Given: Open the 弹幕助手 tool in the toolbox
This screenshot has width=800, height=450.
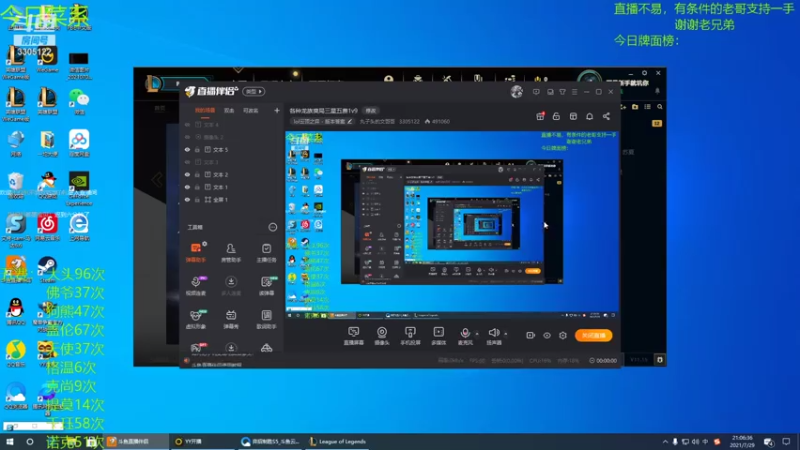Looking at the screenshot, I should tap(196, 252).
